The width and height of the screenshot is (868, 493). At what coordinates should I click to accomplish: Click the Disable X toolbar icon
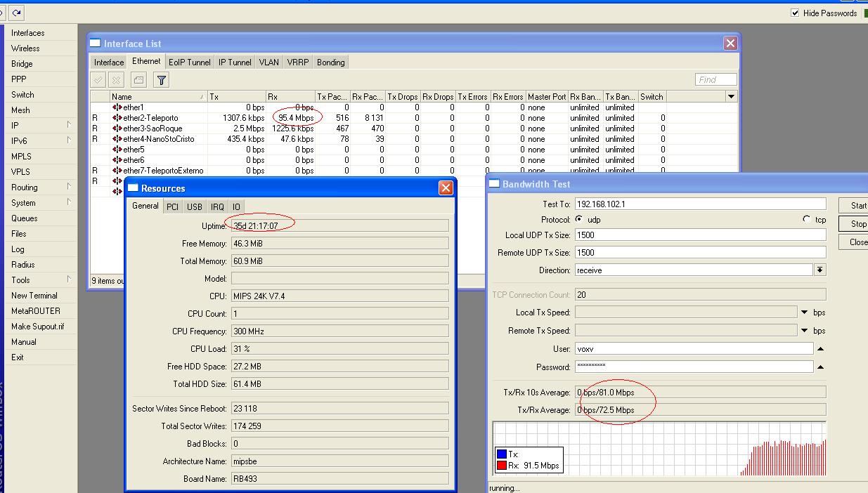117,80
